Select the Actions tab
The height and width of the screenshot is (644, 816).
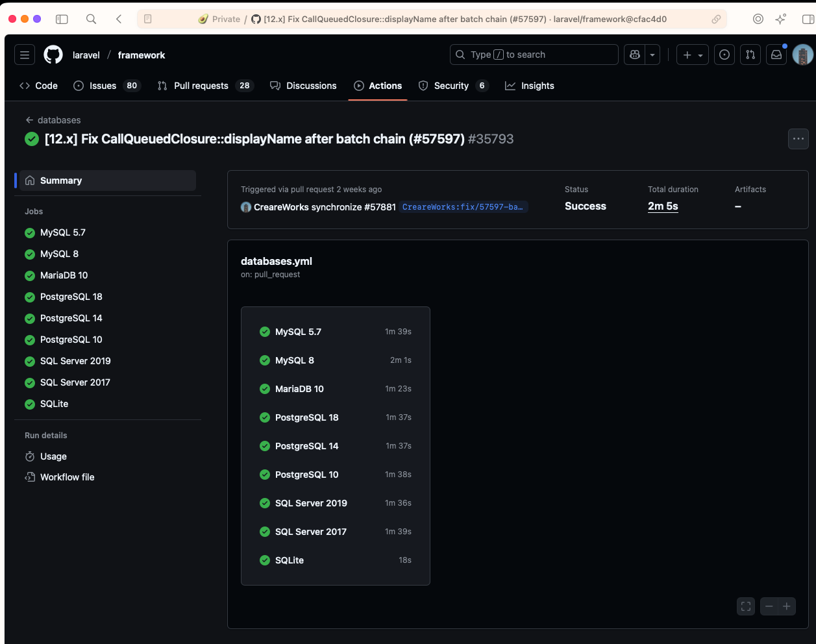(x=378, y=86)
